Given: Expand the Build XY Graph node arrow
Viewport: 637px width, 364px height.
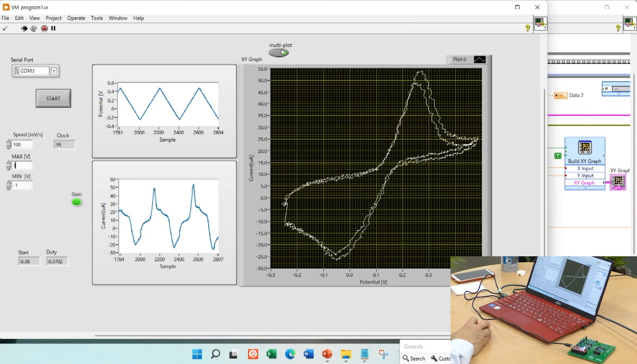Looking at the screenshot, I should (x=585, y=188).
